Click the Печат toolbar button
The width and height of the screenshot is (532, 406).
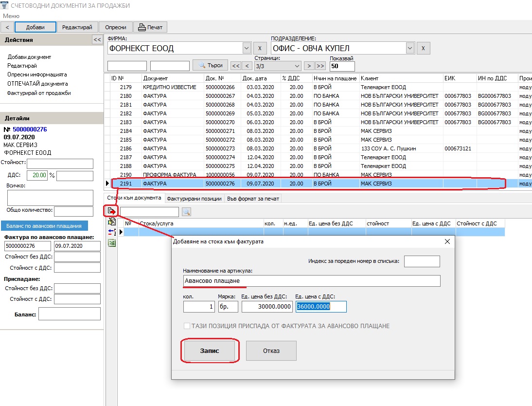pyautogui.click(x=150, y=27)
